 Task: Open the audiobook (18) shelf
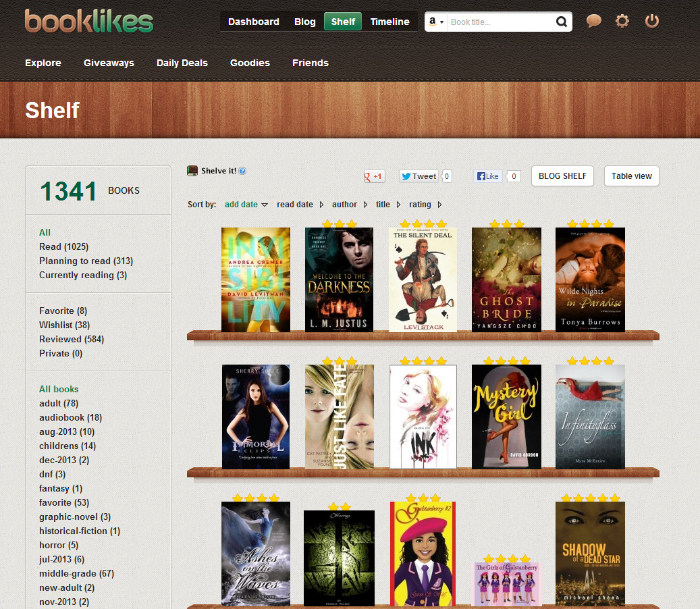point(70,417)
